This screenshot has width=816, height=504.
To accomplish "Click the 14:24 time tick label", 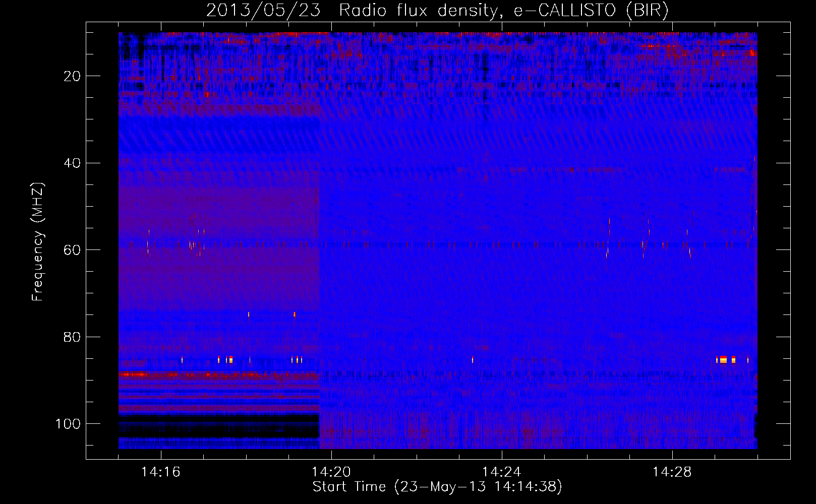I will pyautogui.click(x=502, y=472).
